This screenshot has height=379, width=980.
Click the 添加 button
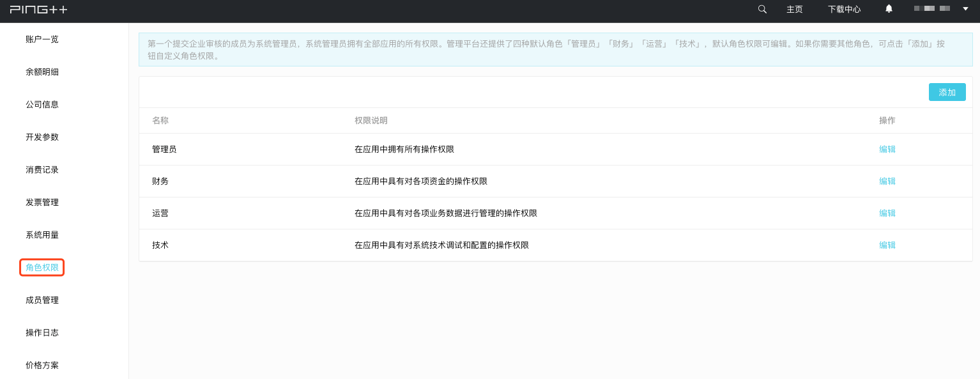click(x=947, y=92)
